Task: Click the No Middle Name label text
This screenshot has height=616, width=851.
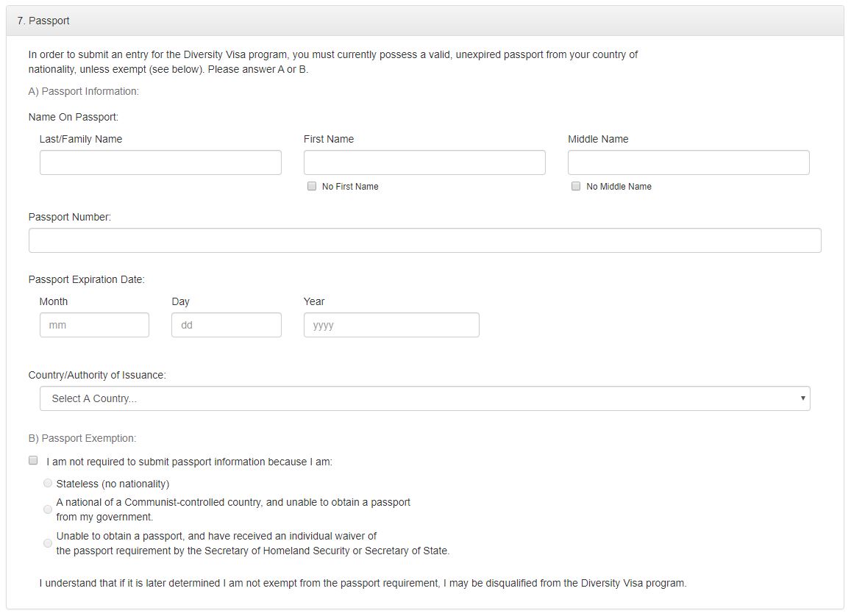Action: 619,187
